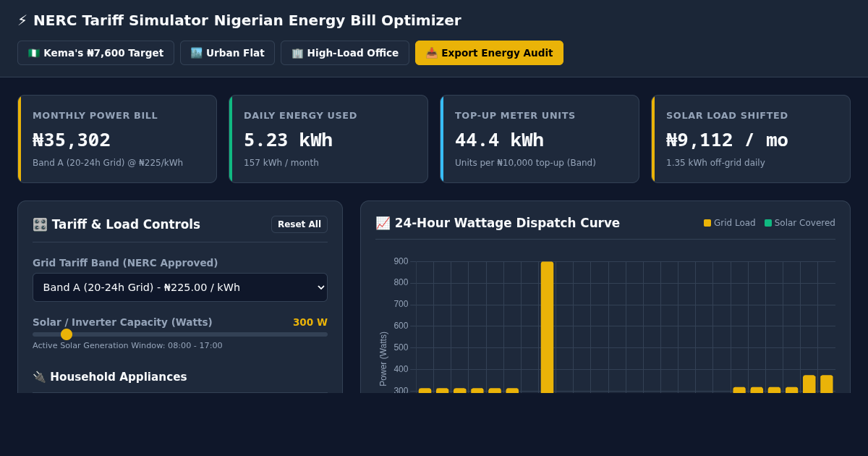Image resolution: width=868 pixels, height=456 pixels.
Task: Click '157 kWh / month' subtext
Action: point(281,163)
